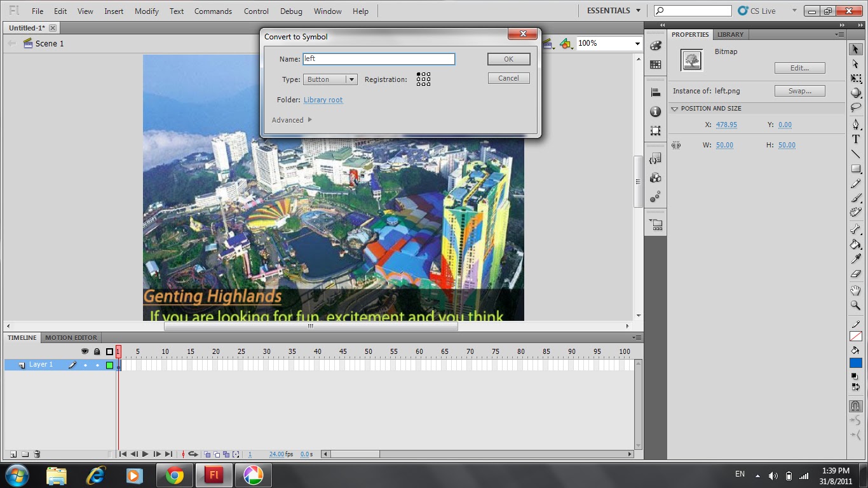This screenshot has height=488, width=868.
Task: Open the Insert menu
Action: (x=114, y=11)
